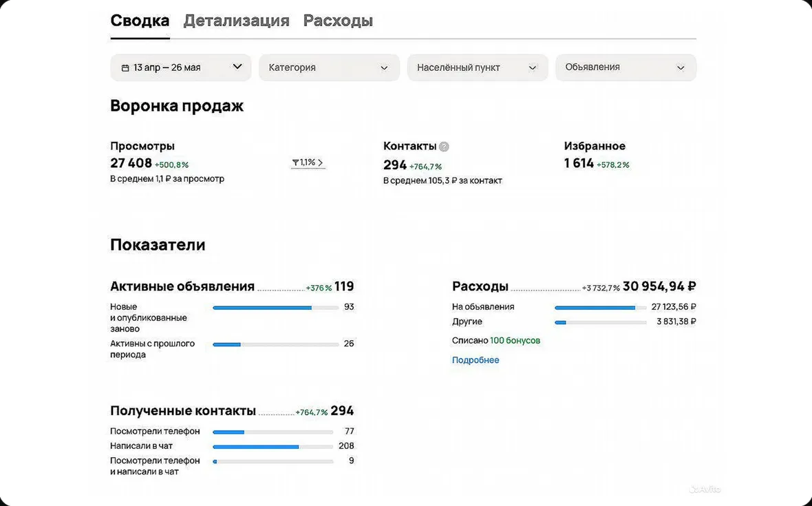812x506 pixels.
Task: Click the text В среднем 105,3 ₽ за контакт
Action: (442, 181)
